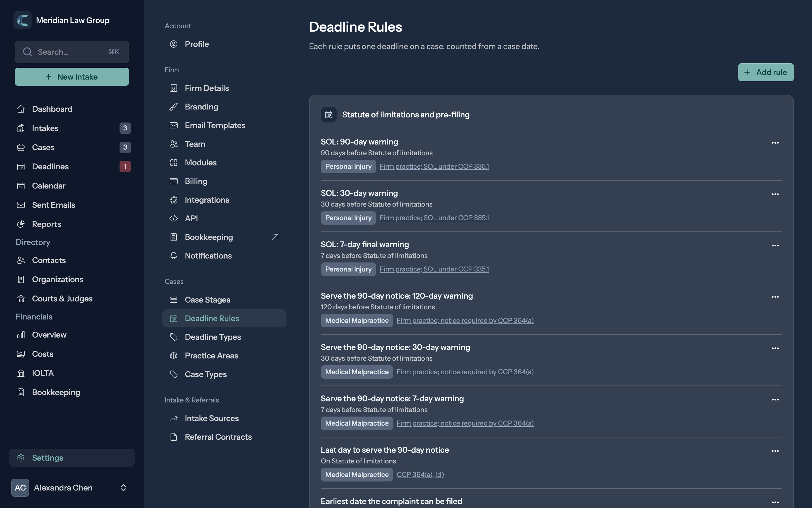Click the Contacts people icon

(x=21, y=260)
